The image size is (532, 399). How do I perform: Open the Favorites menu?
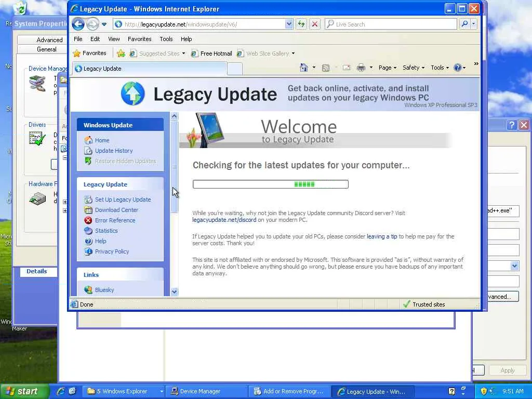coord(139,39)
